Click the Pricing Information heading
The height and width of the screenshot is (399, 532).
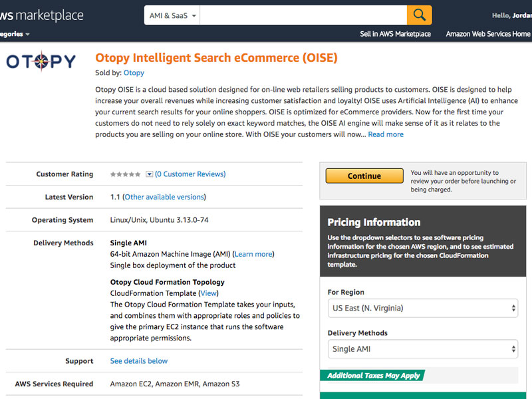374,222
